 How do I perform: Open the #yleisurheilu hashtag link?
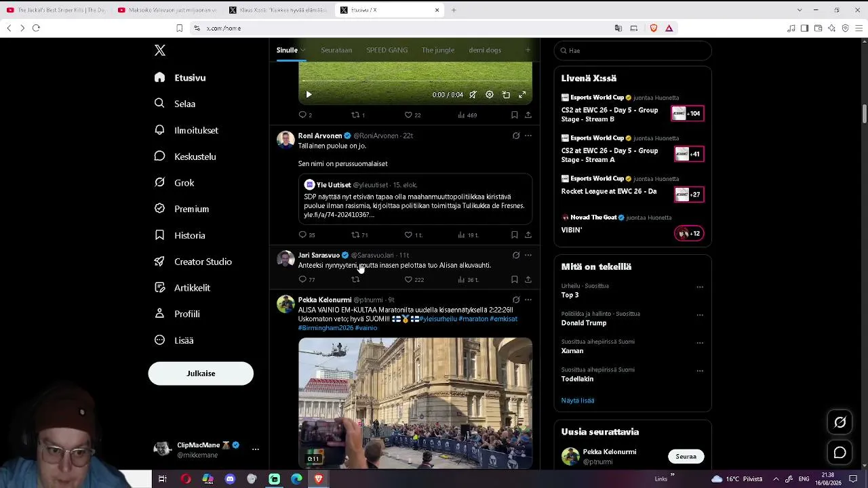pos(438,319)
